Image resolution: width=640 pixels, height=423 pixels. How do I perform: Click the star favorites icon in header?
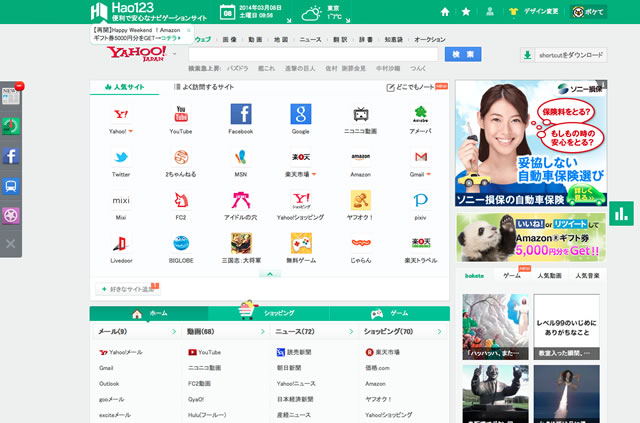pyautogui.click(x=466, y=12)
